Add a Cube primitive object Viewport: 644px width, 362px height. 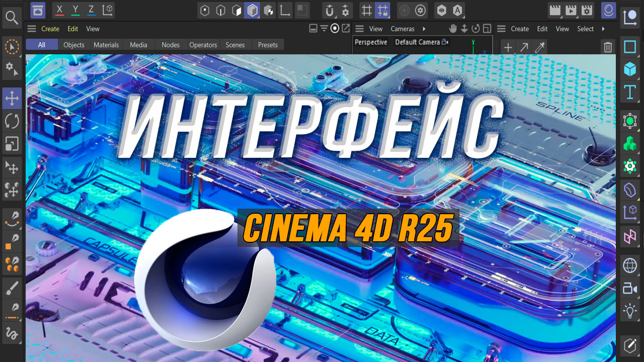630,69
